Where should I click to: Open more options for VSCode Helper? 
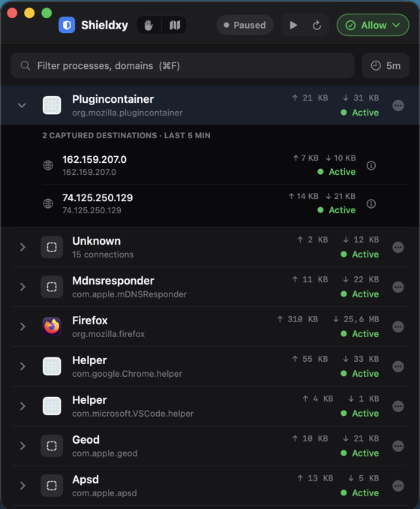pos(398,406)
